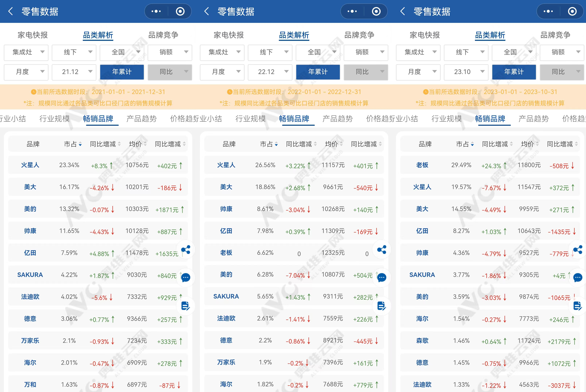
Task: Open 产品趋势 tab in the 2022 panel
Action: pyautogui.click(x=337, y=119)
